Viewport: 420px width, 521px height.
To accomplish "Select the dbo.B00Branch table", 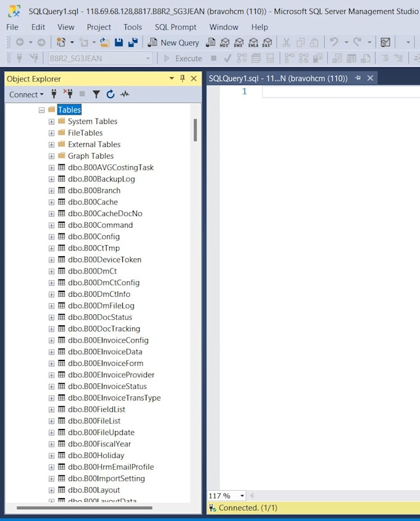I will point(94,191).
